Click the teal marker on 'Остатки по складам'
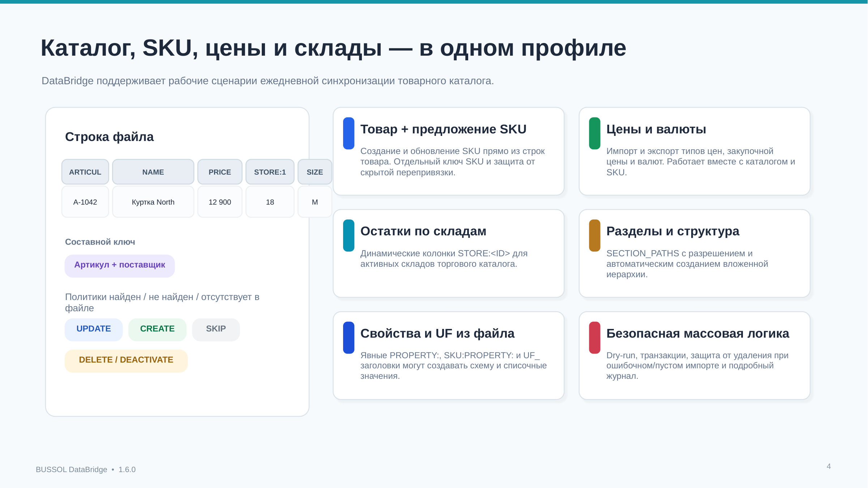The width and height of the screenshot is (868, 488). (349, 235)
